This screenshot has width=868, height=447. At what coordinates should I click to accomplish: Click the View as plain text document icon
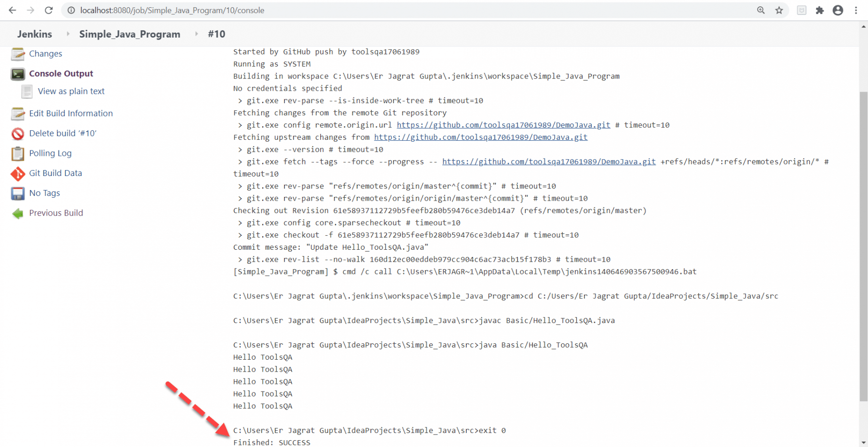27,91
